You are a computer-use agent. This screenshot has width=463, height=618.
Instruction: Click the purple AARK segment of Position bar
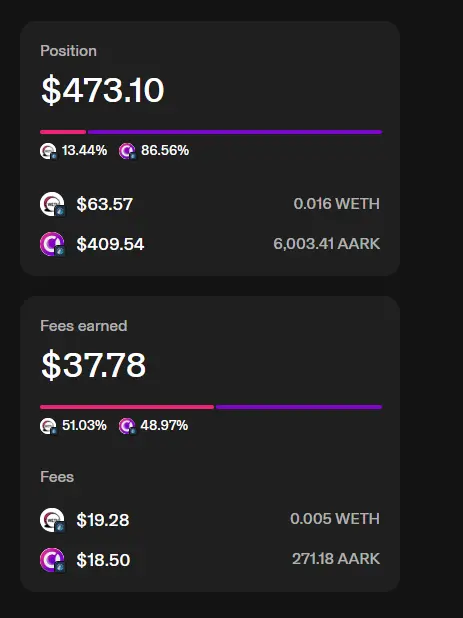coord(235,132)
